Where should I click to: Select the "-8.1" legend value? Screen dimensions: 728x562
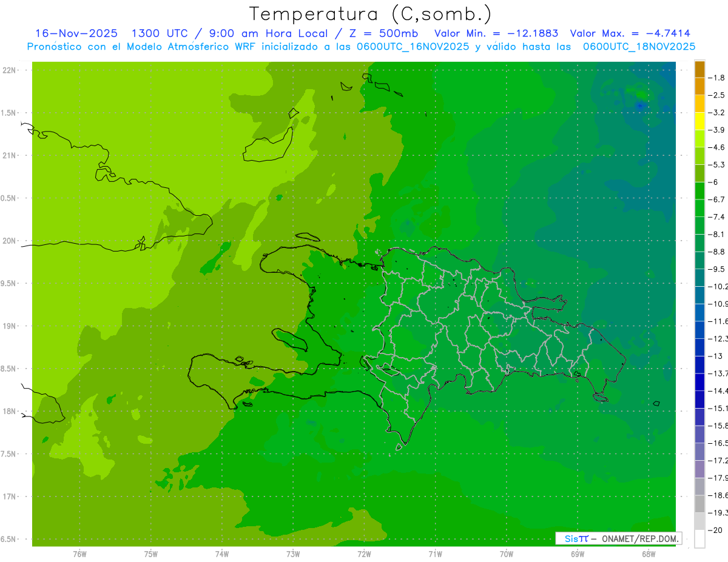click(716, 234)
